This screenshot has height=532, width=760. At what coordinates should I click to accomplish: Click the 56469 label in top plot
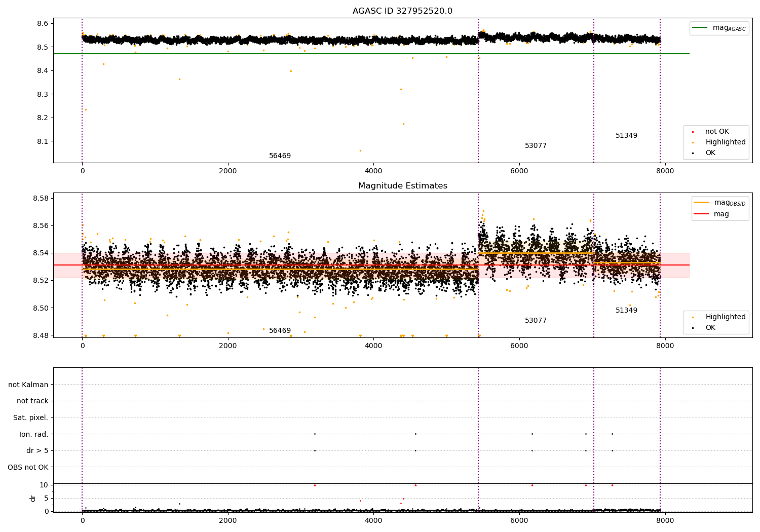pyautogui.click(x=280, y=156)
